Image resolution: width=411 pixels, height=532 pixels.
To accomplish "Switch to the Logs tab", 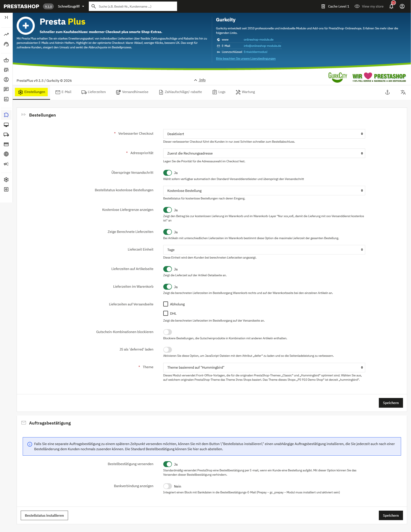I will click(x=219, y=92).
